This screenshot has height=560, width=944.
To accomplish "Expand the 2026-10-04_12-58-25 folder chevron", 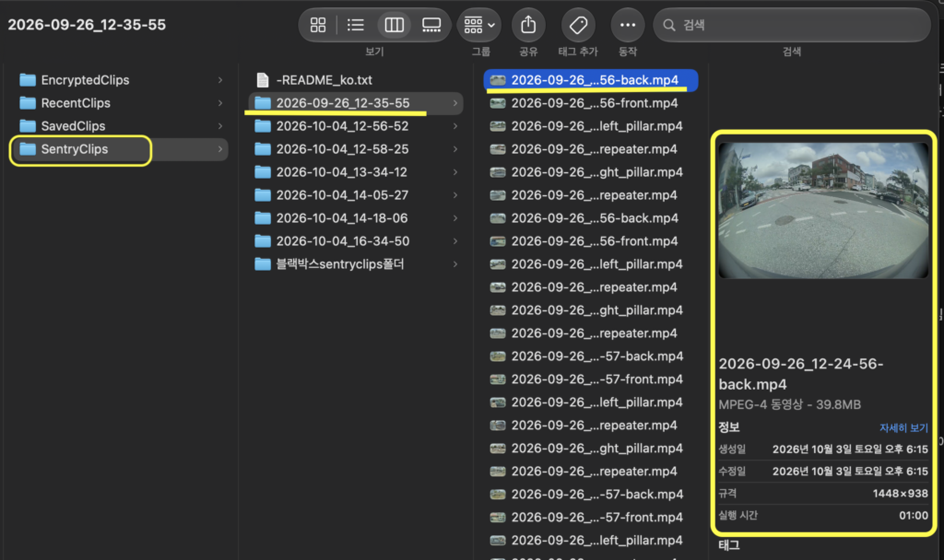I will (x=455, y=149).
